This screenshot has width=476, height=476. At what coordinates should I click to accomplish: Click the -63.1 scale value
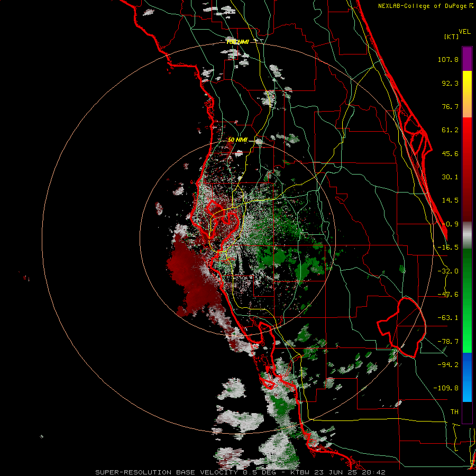point(448,318)
